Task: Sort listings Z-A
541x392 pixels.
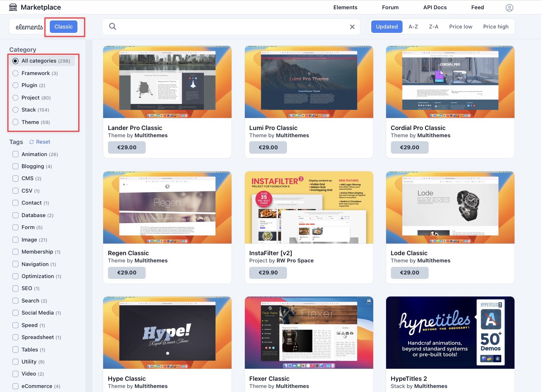Action: pos(433,27)
